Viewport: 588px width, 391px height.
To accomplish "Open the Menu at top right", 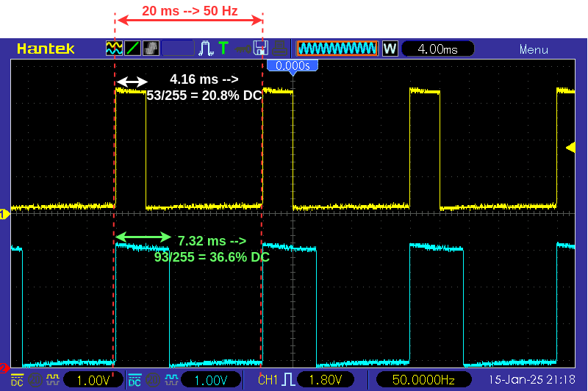I will pyautogui.click(x=533, y=49).
